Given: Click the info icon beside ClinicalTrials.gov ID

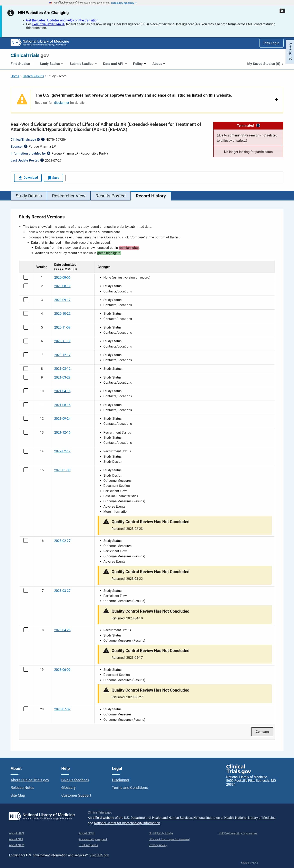Looking at the screenshot, I should (x=43, y=139).
